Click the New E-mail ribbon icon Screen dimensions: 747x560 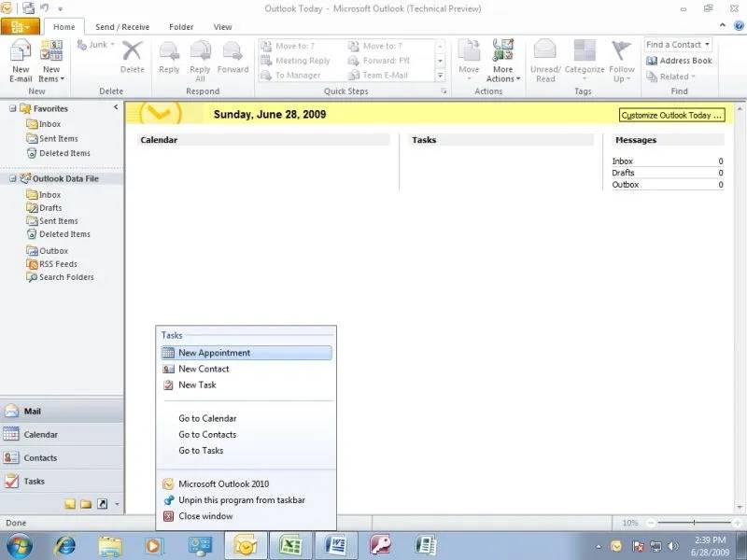[x=21, y=60]
